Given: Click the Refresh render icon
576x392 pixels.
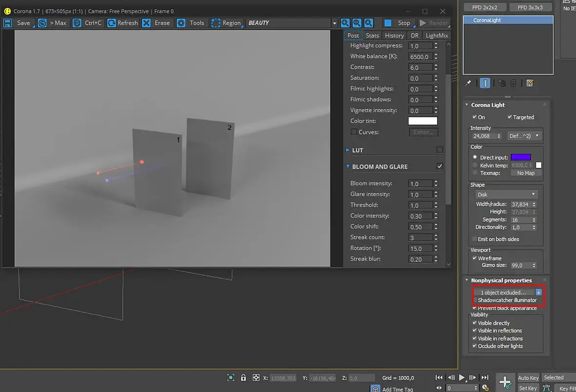Looking at the screenshot, I should tap(111, 23).
